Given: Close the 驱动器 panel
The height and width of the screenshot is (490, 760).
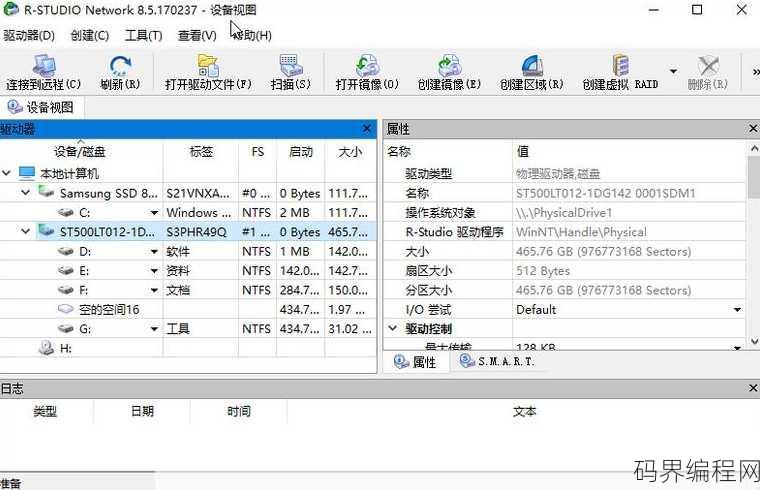Looking at the screenshot, I should (x=367, y=129).
